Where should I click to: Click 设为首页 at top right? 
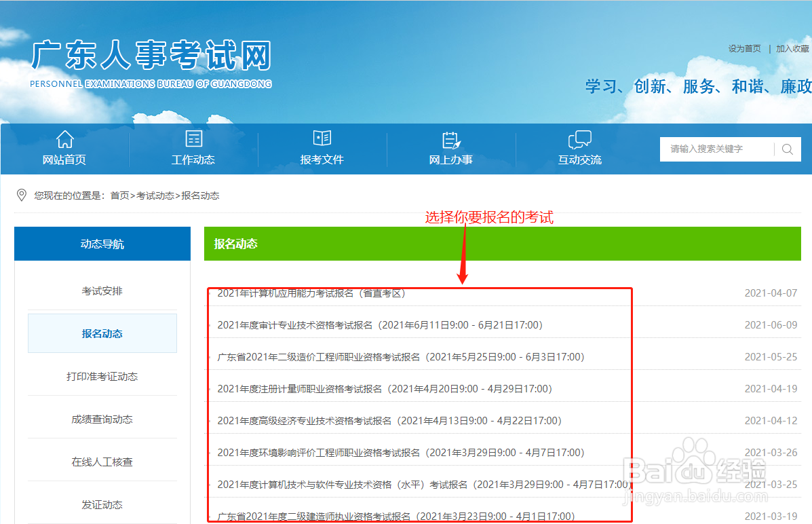(743, 48)
